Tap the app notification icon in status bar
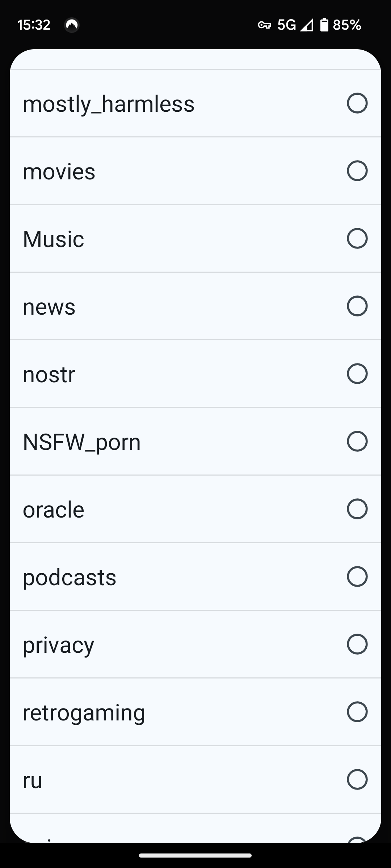Viewport: 391px width, 868px height. coord(72,25)
